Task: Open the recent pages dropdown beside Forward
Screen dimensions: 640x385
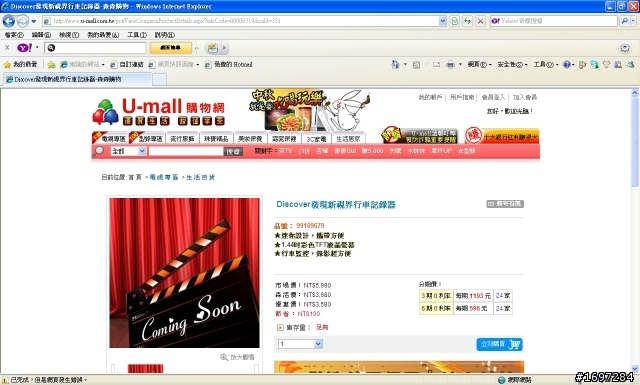Action: click(x=34, y=21)
